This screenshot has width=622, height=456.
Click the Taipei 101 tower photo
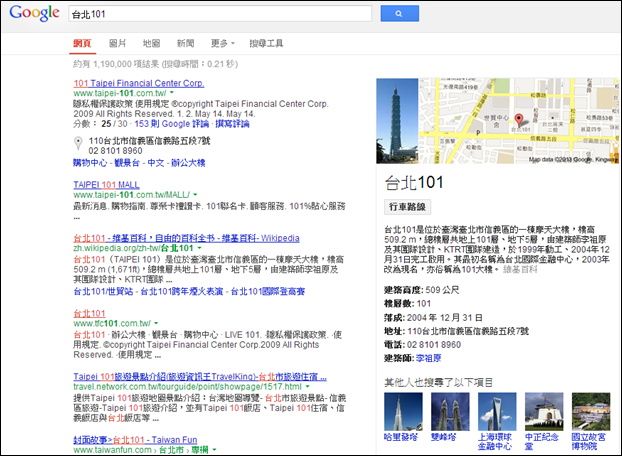[x=397, y=121]
